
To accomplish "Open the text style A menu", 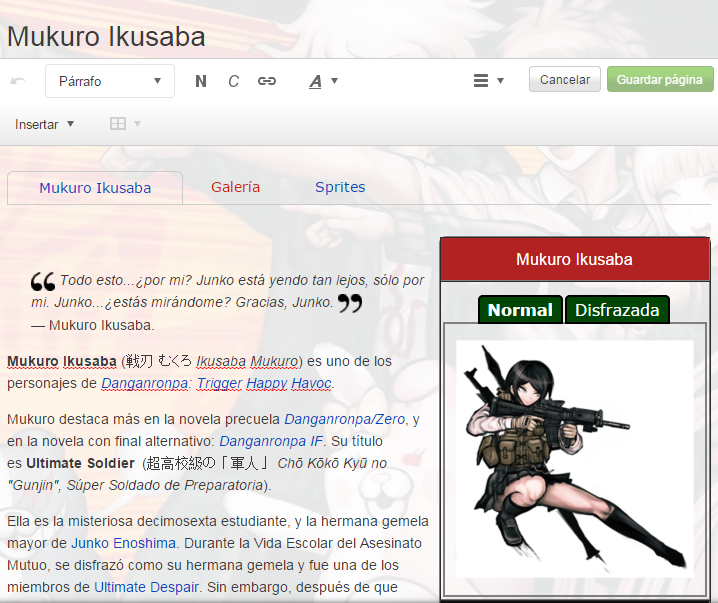I will point(323,81).
